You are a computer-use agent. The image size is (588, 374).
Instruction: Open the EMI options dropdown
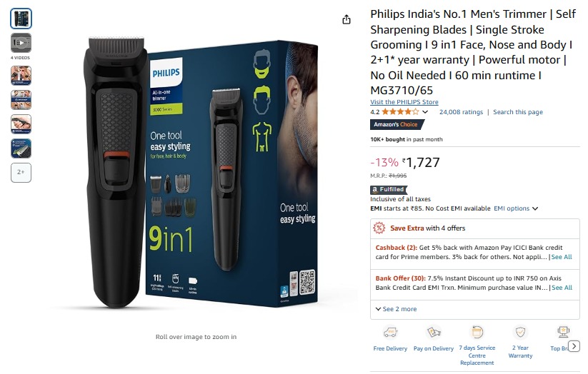(516, 208)
